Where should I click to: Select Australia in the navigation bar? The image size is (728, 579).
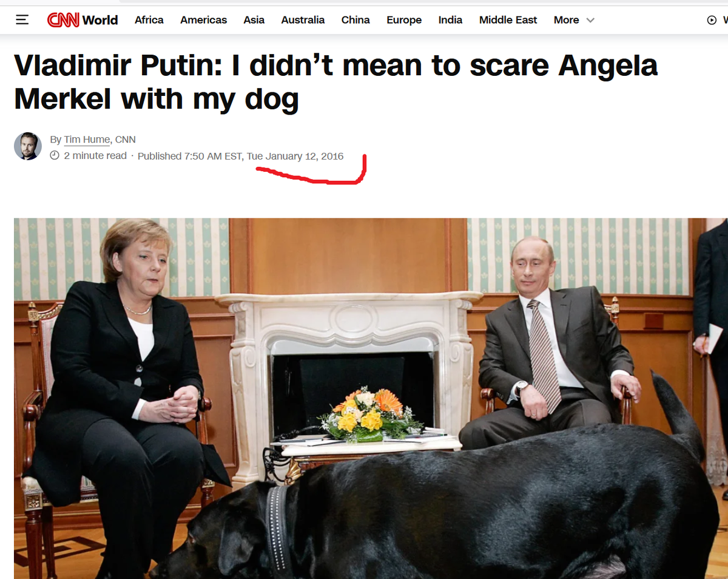(x=303, y=20)
